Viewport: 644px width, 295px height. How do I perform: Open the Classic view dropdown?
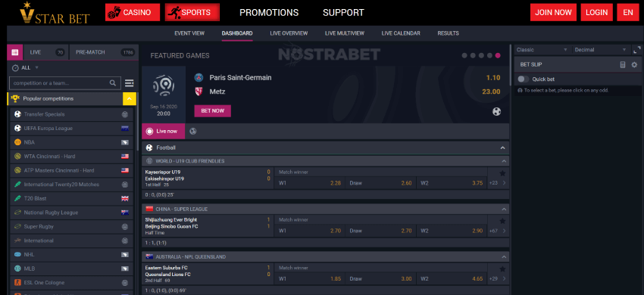tap(542, 50)
